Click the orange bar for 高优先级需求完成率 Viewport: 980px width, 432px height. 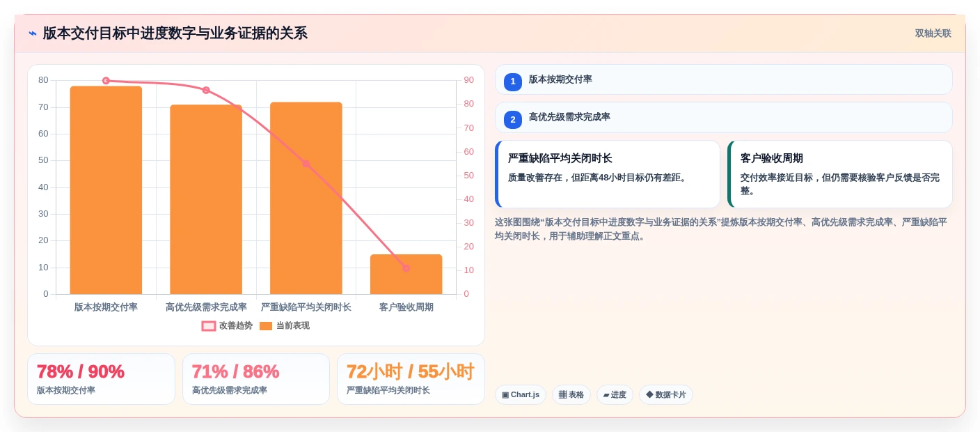(x=206, y=199)
